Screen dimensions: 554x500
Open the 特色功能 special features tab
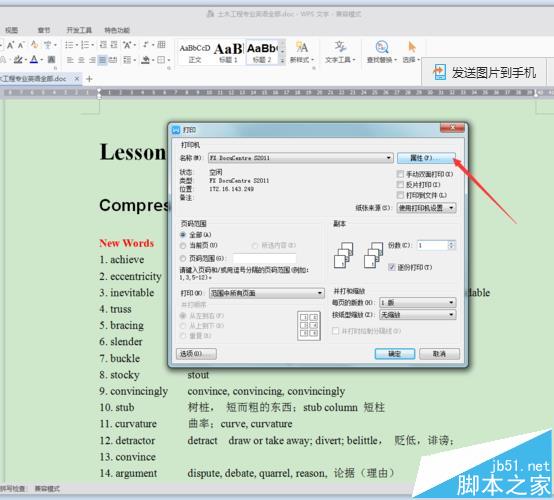click(x=117, y=30)
